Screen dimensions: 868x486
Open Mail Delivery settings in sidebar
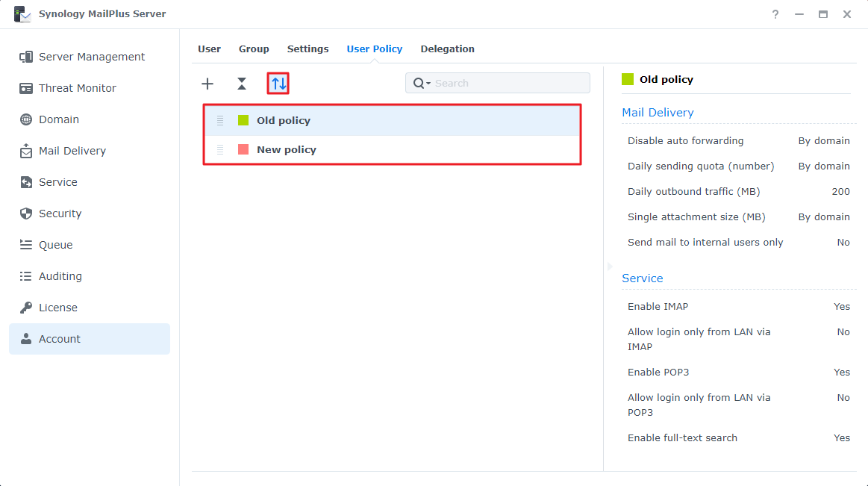[73, 150]
